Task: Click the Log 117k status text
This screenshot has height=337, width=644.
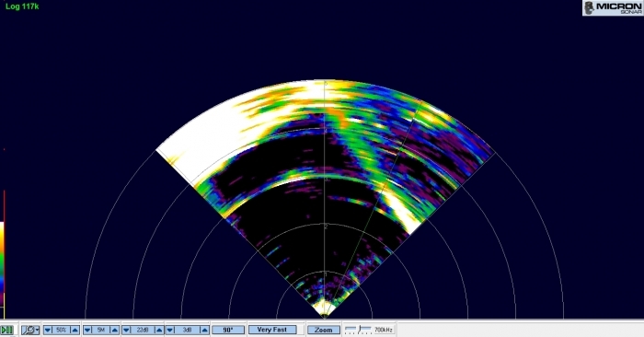Action: point(22,6)
